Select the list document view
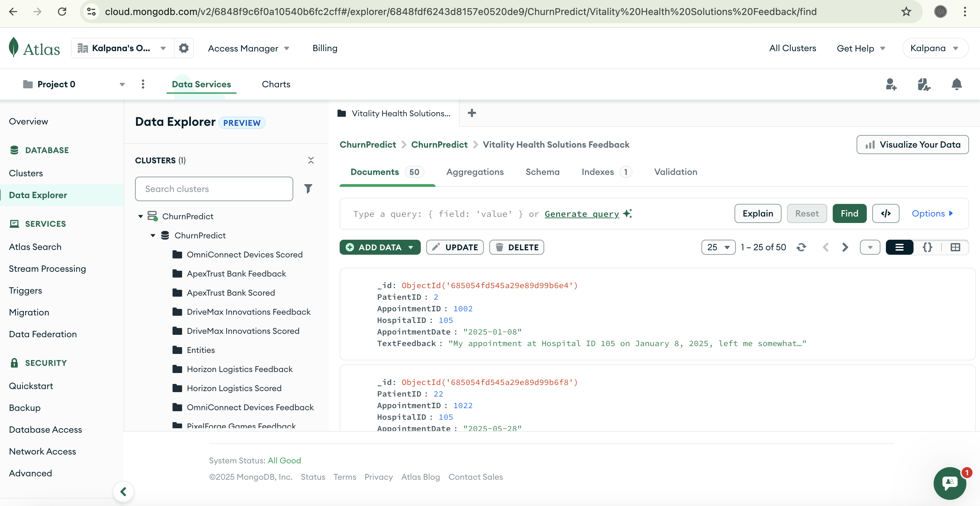980x506 pixels. [x=899, y=247]
